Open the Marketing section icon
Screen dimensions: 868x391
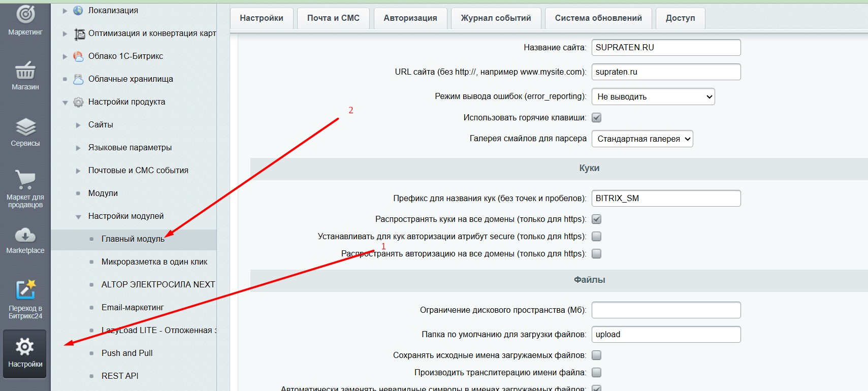[x=25, y=15]
